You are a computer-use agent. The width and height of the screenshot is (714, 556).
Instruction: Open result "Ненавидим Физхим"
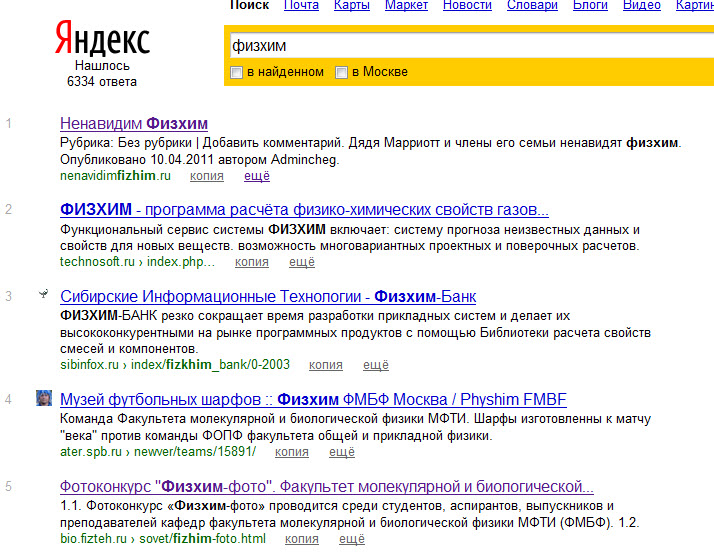[134, 123]
